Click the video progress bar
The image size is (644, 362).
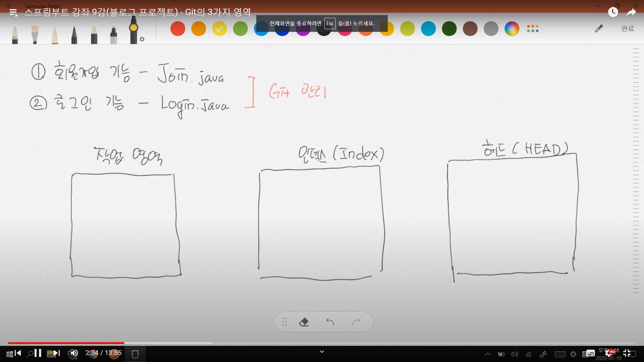point(322,343)
